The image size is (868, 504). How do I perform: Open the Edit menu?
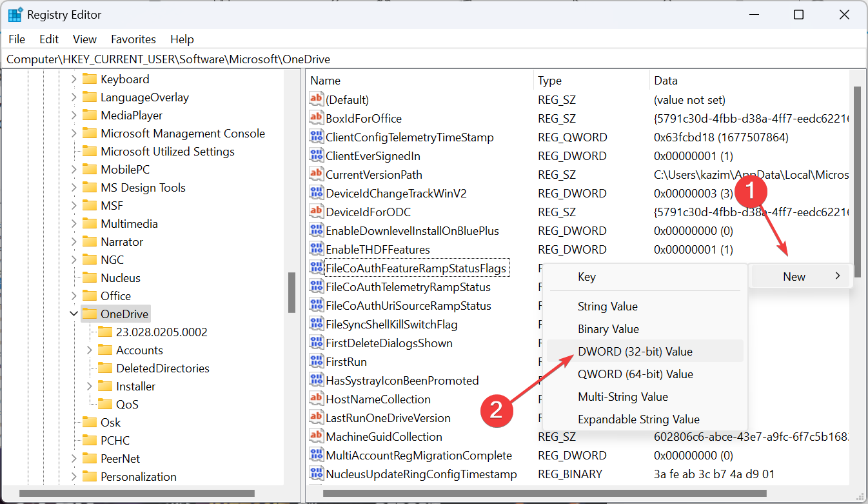49,39
